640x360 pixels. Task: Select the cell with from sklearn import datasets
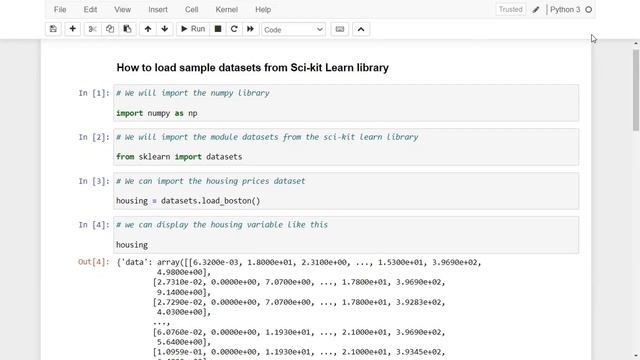coord(346,147)
